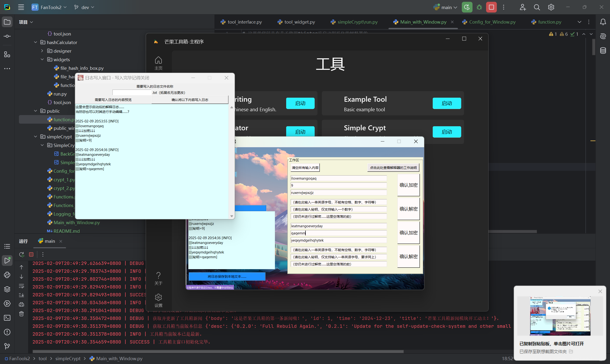Stop the running main process
The image size is (610, 364).
coord(491,7)
